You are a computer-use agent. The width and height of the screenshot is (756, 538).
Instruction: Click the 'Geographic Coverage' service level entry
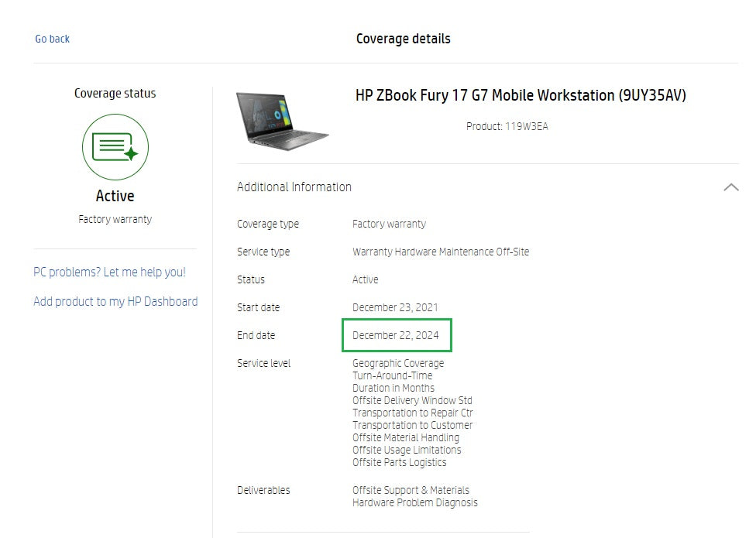(398, 363)
